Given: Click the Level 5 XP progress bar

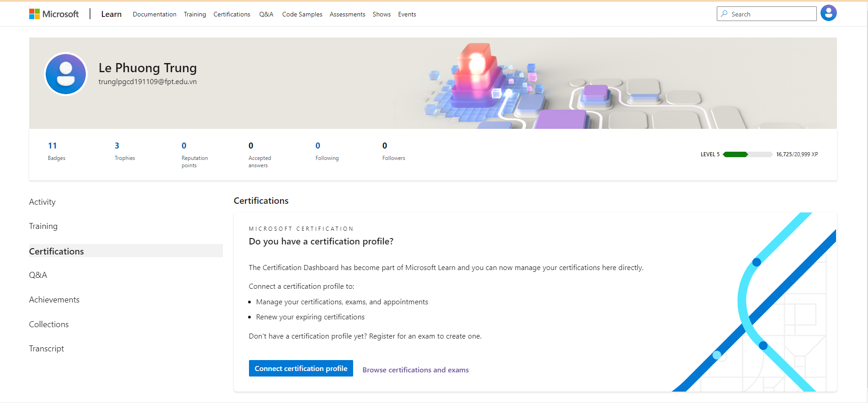Looking at the screenshot, I should pyautogui.click(x=748, y=154).
